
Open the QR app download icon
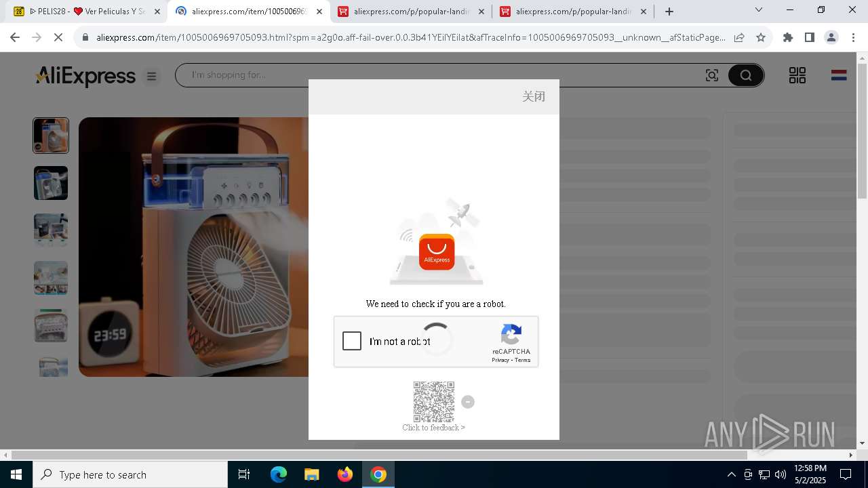(x=797, y=75)
